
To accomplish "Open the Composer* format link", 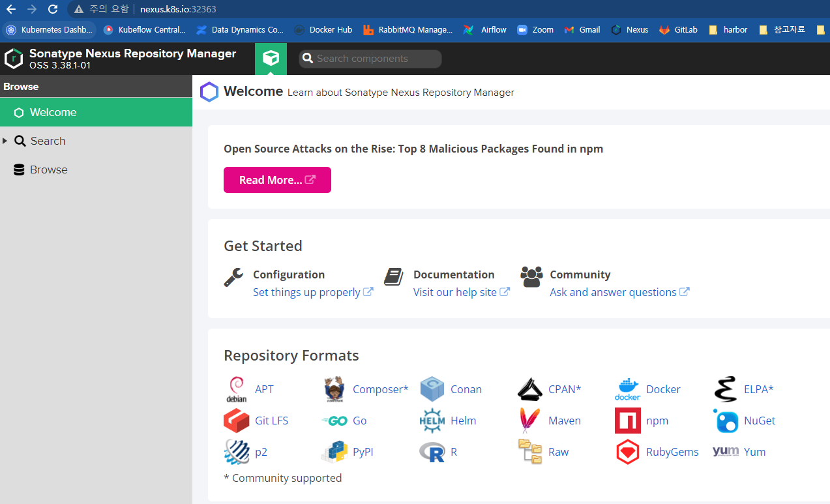I will (x=380, y=389).
